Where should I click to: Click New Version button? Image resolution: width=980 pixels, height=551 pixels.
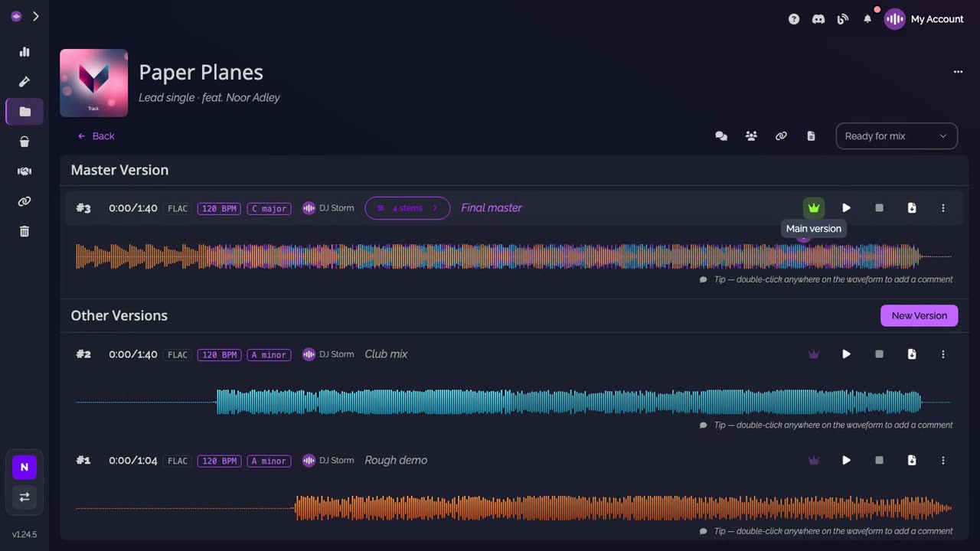[919, 315]
